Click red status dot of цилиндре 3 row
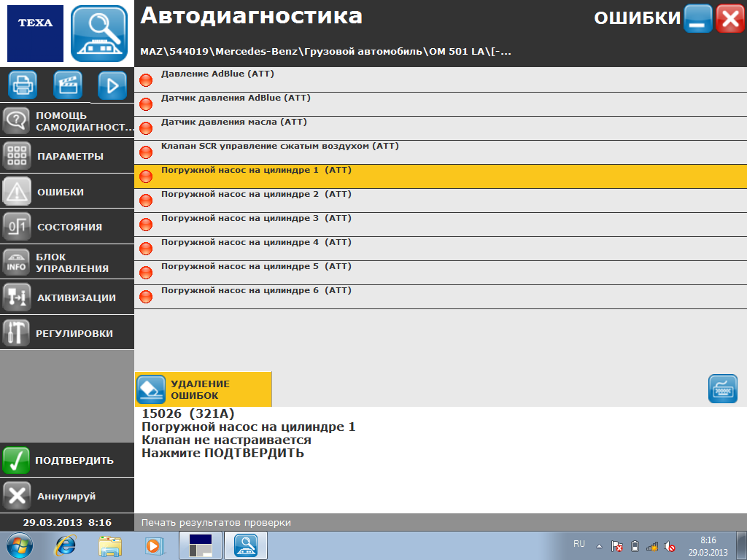Screen dimensions: 747x560 [x=146, y=225]
